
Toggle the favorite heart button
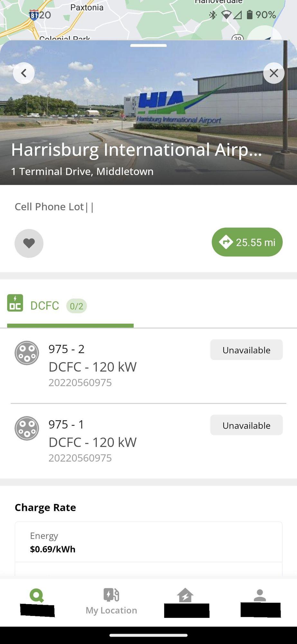pos(29,243)
